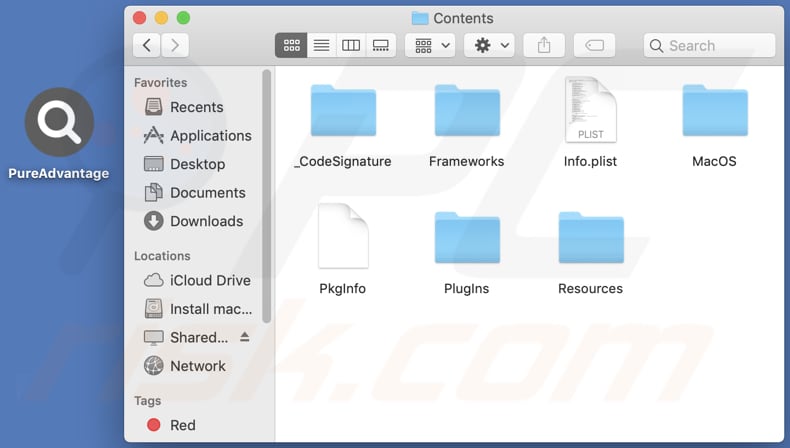This screenshot has height=448, width=790.
Task: Switch to list view mode
Action: click(x=321, y=45)
